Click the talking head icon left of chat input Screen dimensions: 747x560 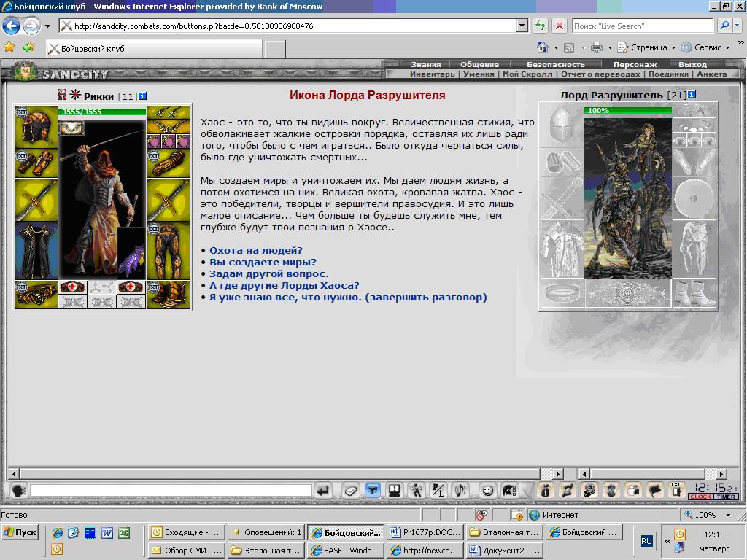(x=18, y=490)
